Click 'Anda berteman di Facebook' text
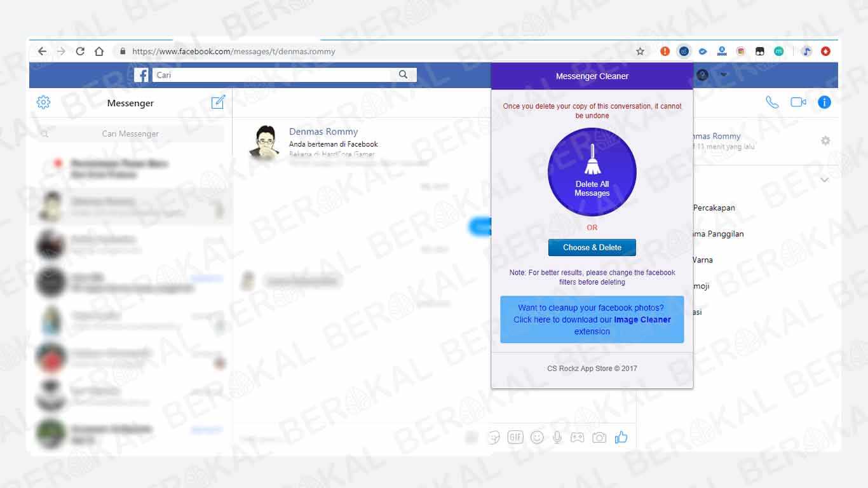 [x=334, y=144]
